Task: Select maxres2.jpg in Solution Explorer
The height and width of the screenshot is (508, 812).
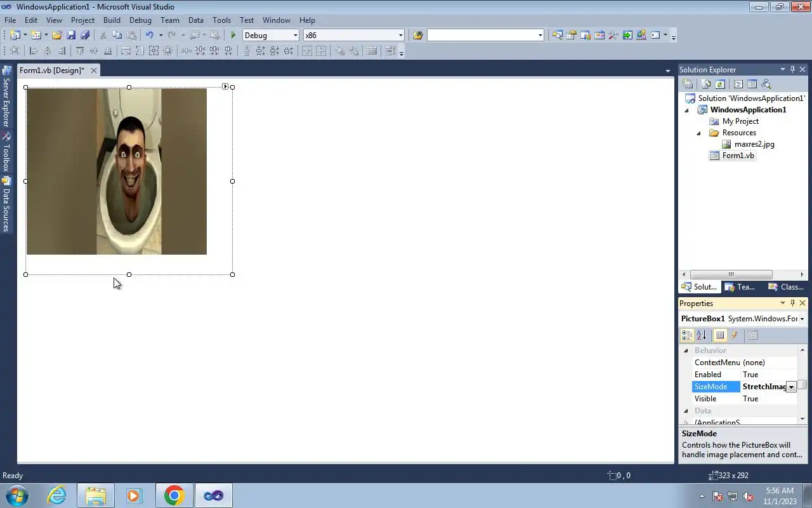Action: (754, 144)
